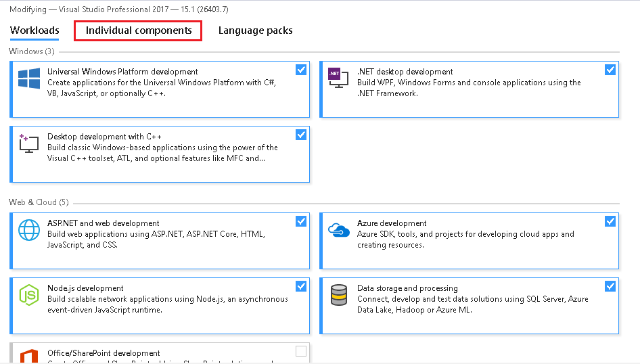Click the Node.js hexagon icon
This screenshot has height=364, width=640.
(x=29, y=295)
